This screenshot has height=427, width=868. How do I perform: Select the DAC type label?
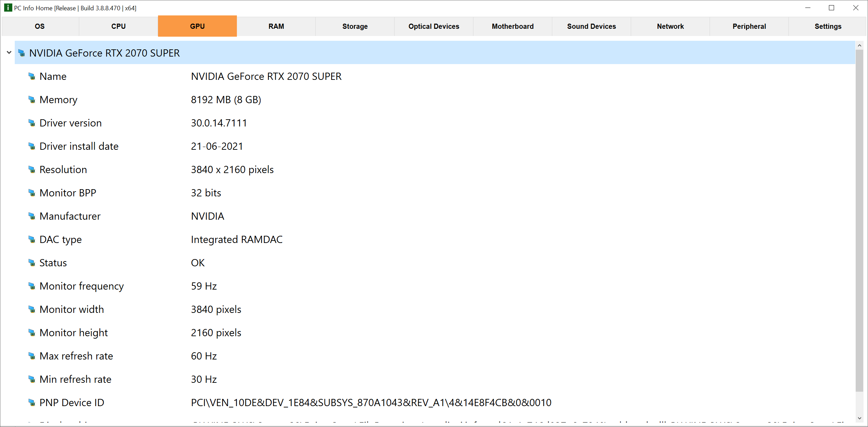tap(61, 240)
